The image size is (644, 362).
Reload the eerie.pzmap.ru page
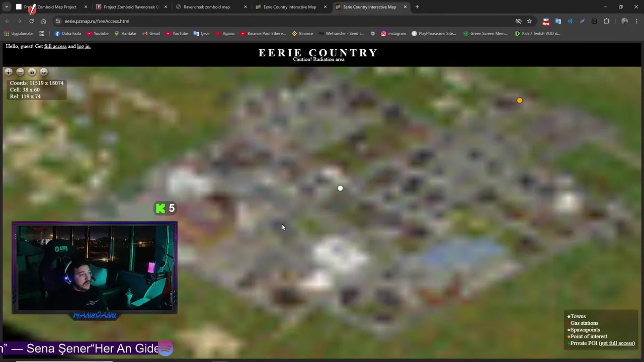coord(31,21)
